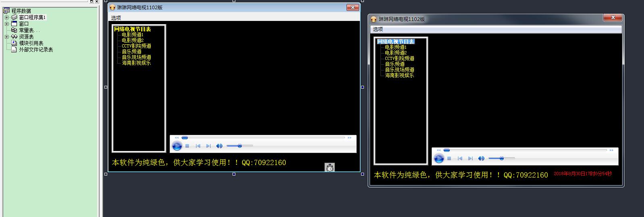The width and height of the screenshot is (644, 217).
Task: Open the 选项 menu in left designer form
Action: [116, 18]
